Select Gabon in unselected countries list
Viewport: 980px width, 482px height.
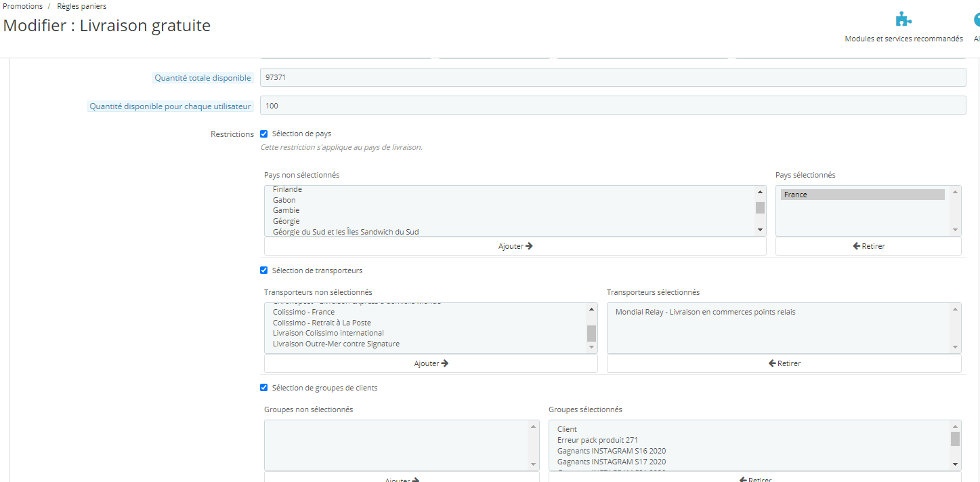coord(284,200)
